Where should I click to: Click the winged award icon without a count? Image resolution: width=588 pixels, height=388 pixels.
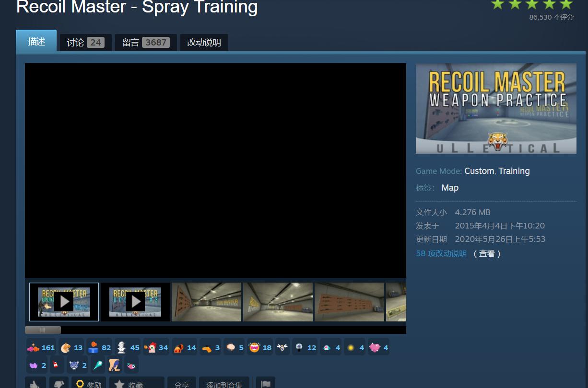click(x=282, y=347)
